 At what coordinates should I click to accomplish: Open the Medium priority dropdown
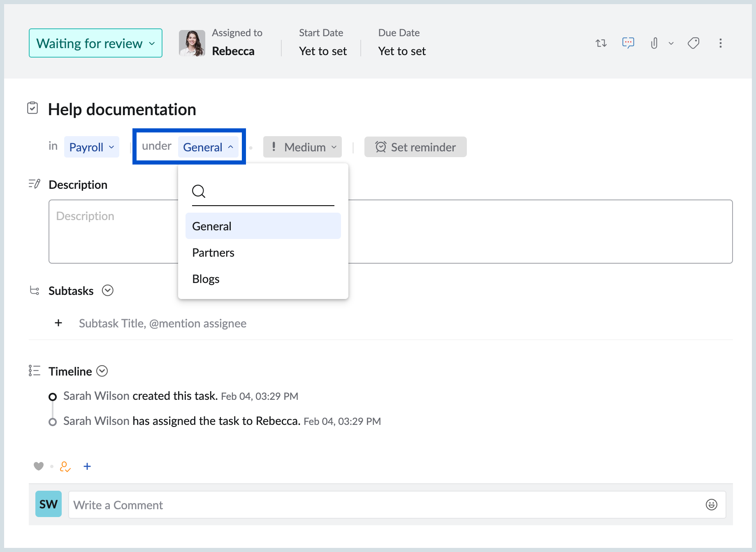(302, 147)
